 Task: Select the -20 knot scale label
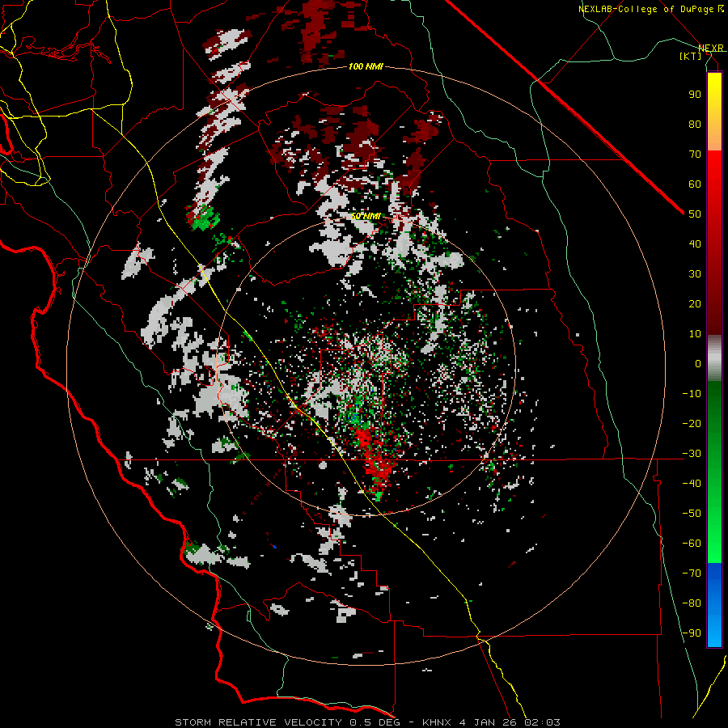pos(692,424)
